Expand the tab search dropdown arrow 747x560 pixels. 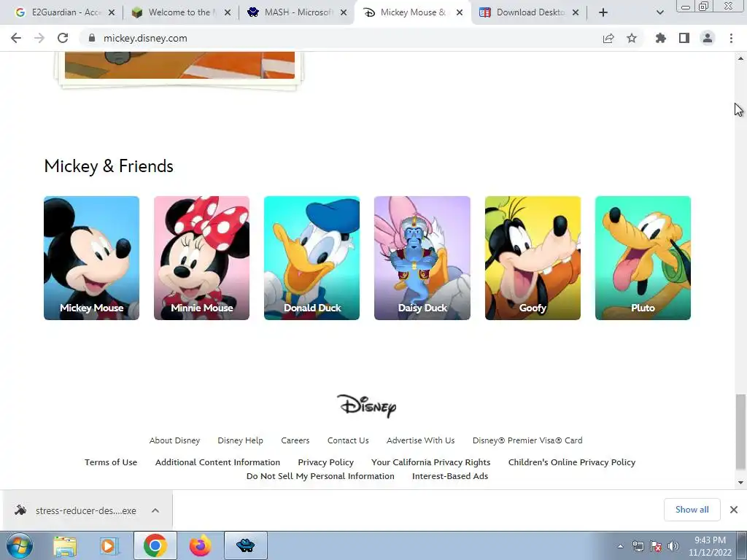(659, 12)
